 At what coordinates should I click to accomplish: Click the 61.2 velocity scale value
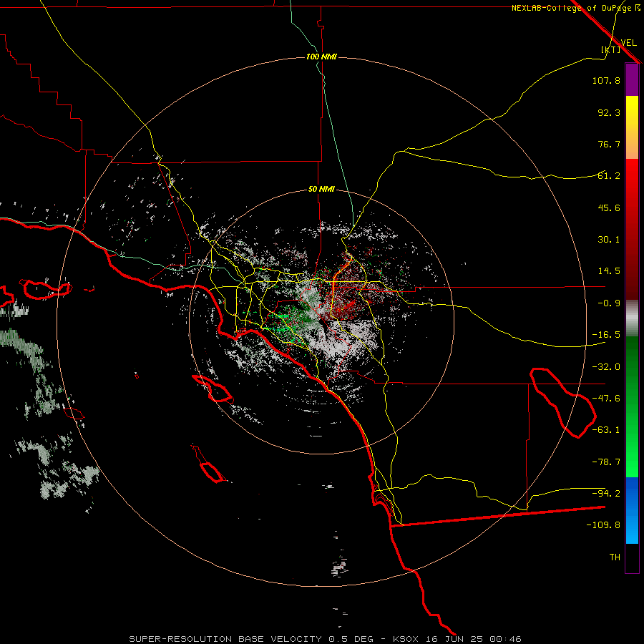pyautogui.click(x=609, y=176)
